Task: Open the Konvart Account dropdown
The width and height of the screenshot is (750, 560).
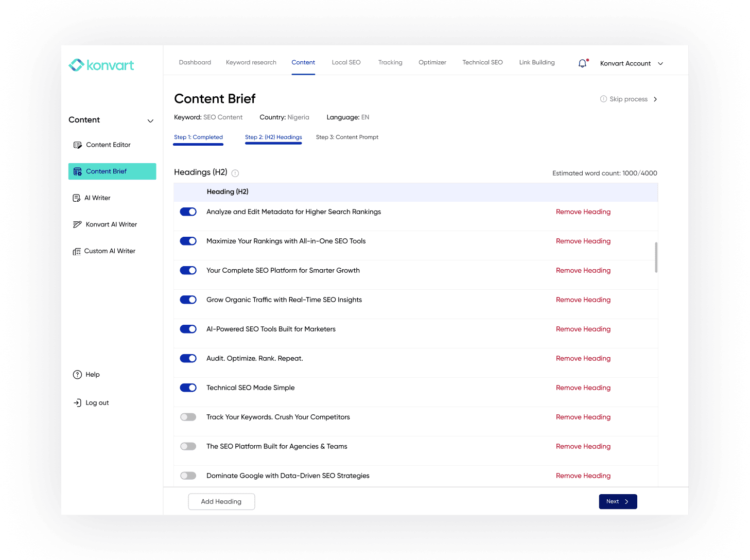Action: click(x=630, y=63)
